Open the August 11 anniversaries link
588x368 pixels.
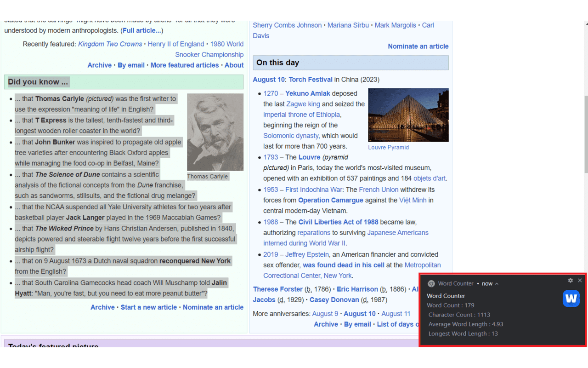click(x=396, y=314)
